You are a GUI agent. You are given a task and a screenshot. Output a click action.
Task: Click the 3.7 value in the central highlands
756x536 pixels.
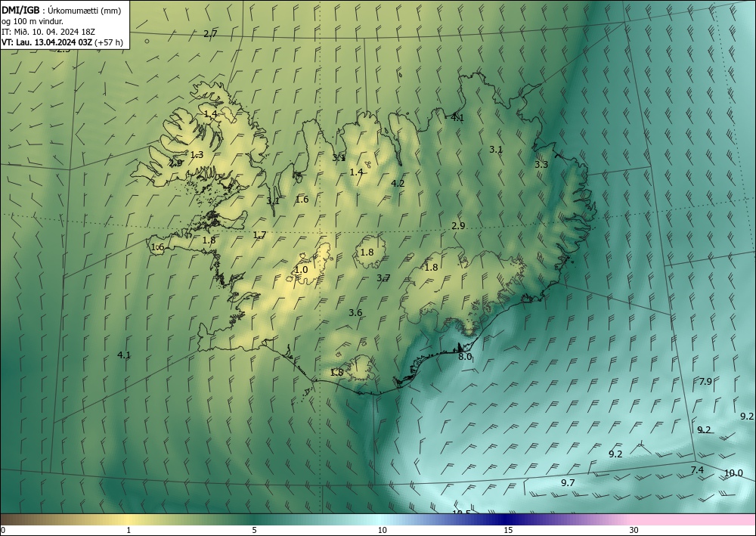(x=383, y=277)
